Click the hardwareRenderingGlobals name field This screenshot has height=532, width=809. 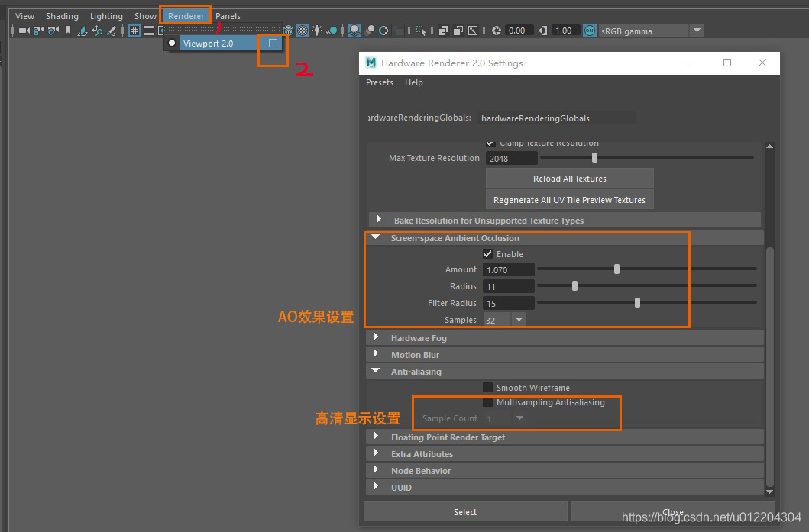pos(556,118)
